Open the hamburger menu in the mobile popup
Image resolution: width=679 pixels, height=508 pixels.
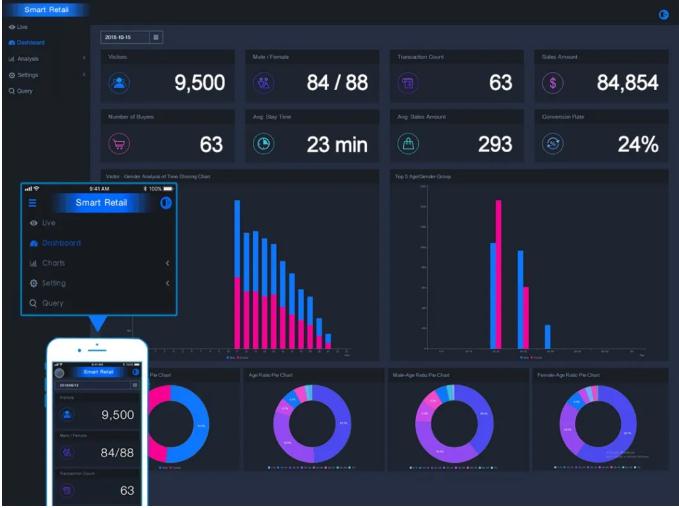(32, 203)
